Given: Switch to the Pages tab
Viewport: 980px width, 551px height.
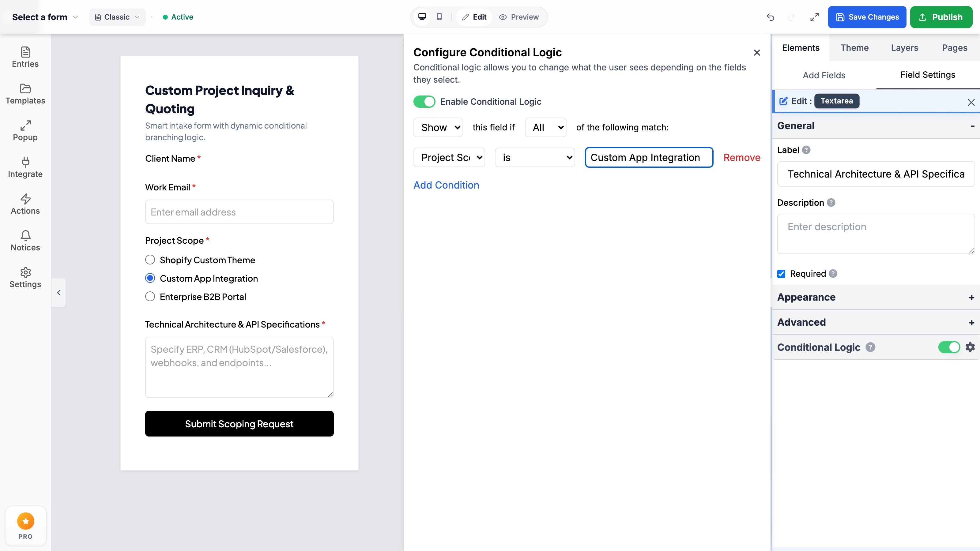Looking at the screenshot, I should [x=955, y=48].
